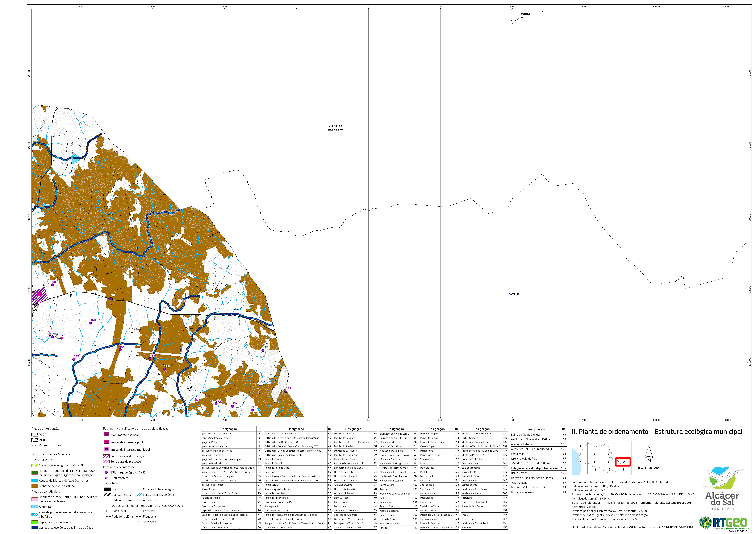Image resolution: width=756 pixels, height=534 pixels.
Task: Select the map marker labeled 139
Action: (x=74, y=359)
